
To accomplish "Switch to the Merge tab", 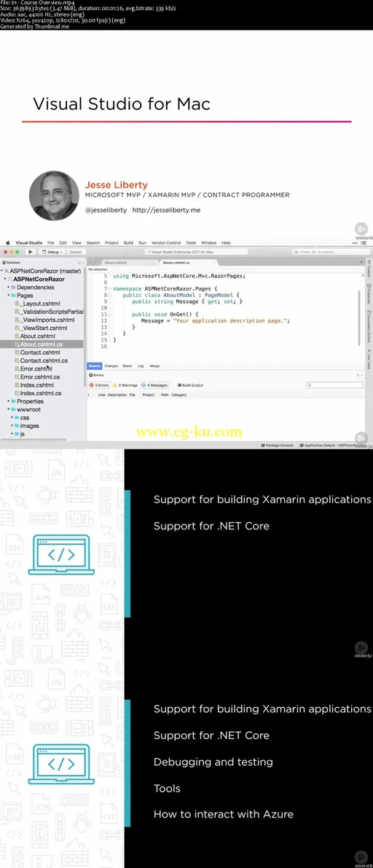I will [154, 366].
